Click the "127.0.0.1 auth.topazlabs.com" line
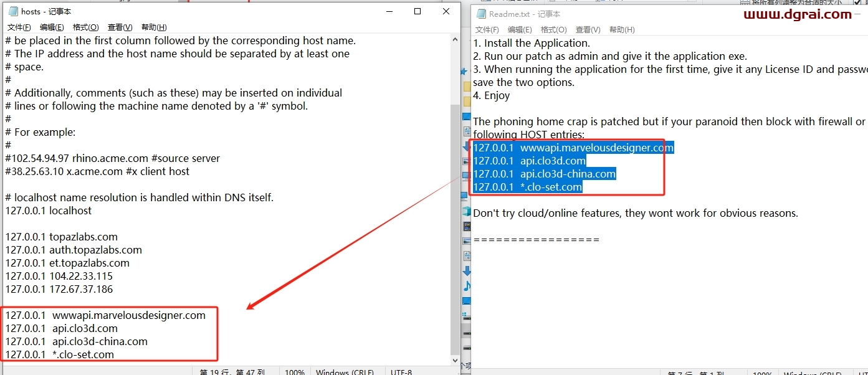The height and width of the screenshot is (375, 868). coord(74,250)
